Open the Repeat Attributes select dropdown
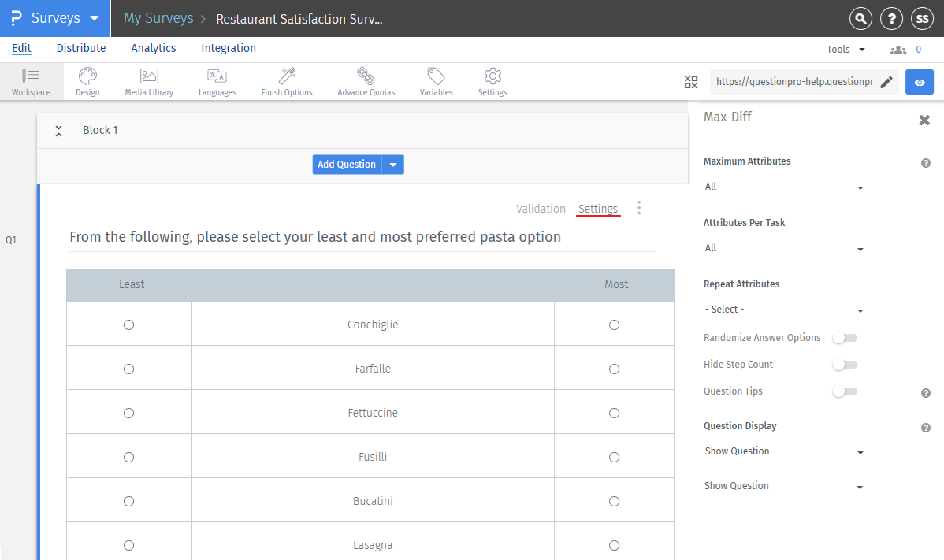This screenshot has height=560, width=944. (784, 310)
